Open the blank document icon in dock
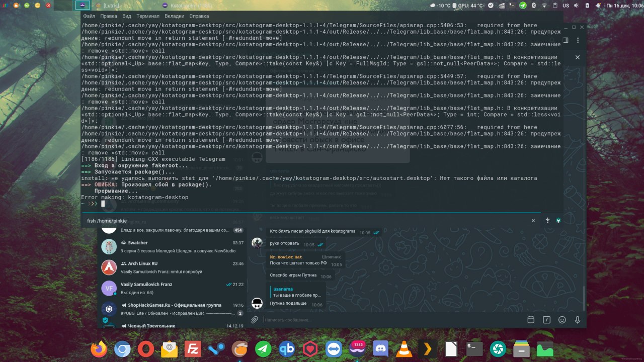The image size is (644, 362). point(451,348)
